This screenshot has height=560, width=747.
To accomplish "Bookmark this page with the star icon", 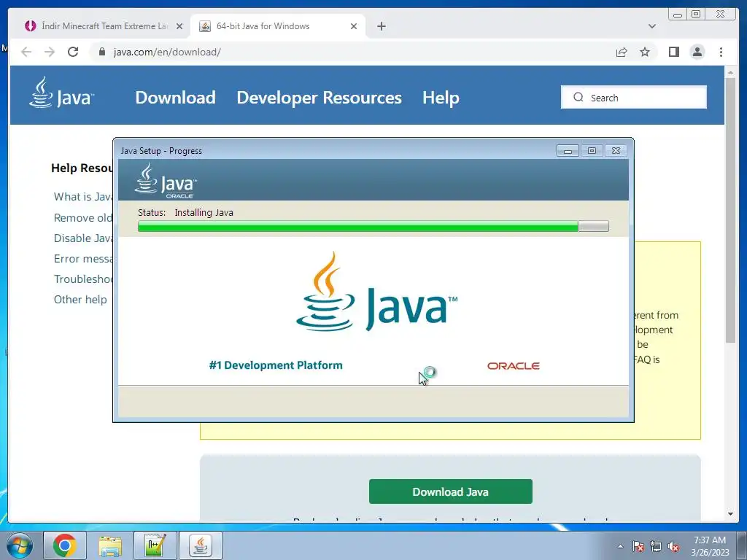I will coord(645,52).
